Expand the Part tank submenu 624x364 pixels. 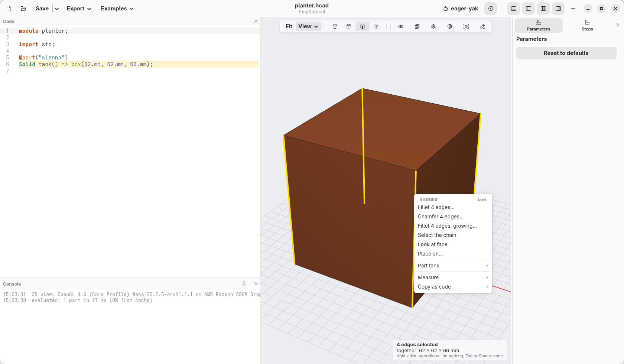click(x=453, y=266)
